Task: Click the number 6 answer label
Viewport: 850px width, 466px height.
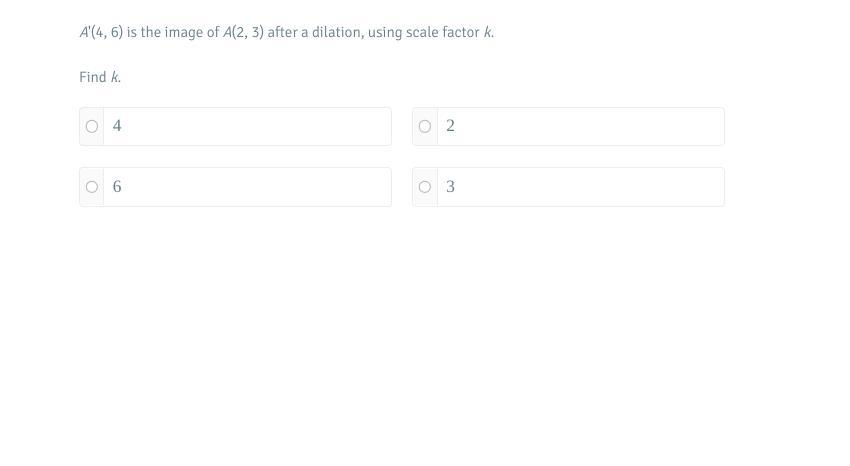Action: pyautogui.click(x=117, y=186)
